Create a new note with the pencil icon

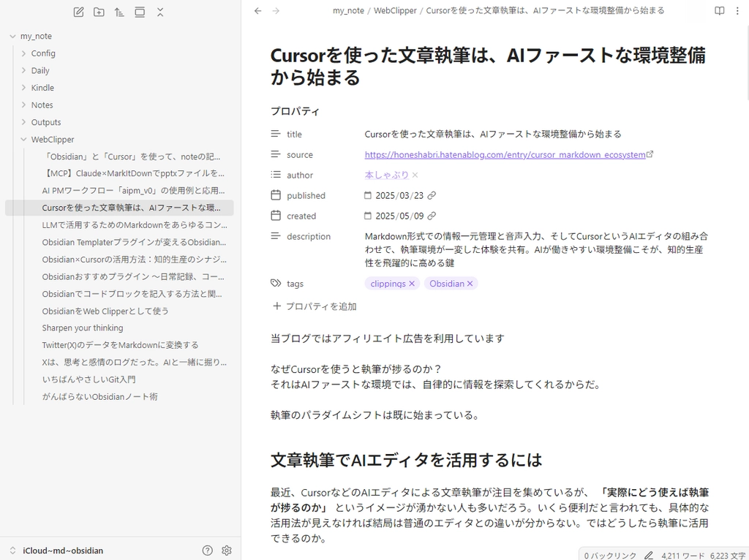click(78, 12)
